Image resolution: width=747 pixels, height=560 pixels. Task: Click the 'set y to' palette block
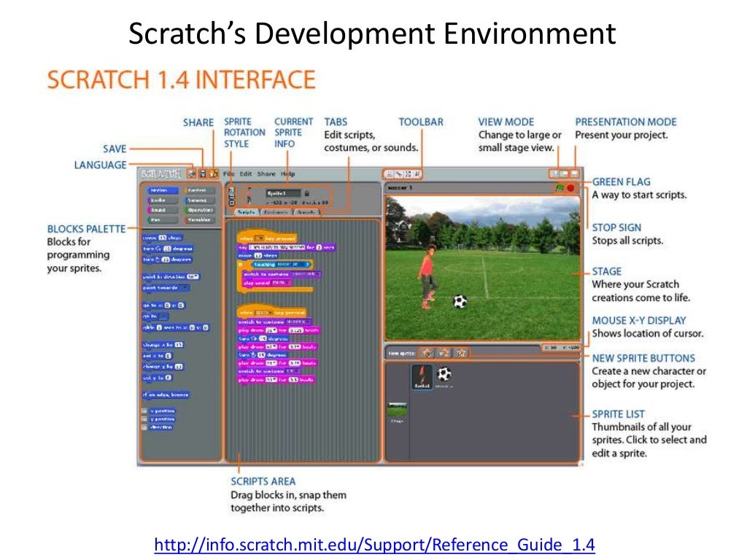click(x=158, y=378)
